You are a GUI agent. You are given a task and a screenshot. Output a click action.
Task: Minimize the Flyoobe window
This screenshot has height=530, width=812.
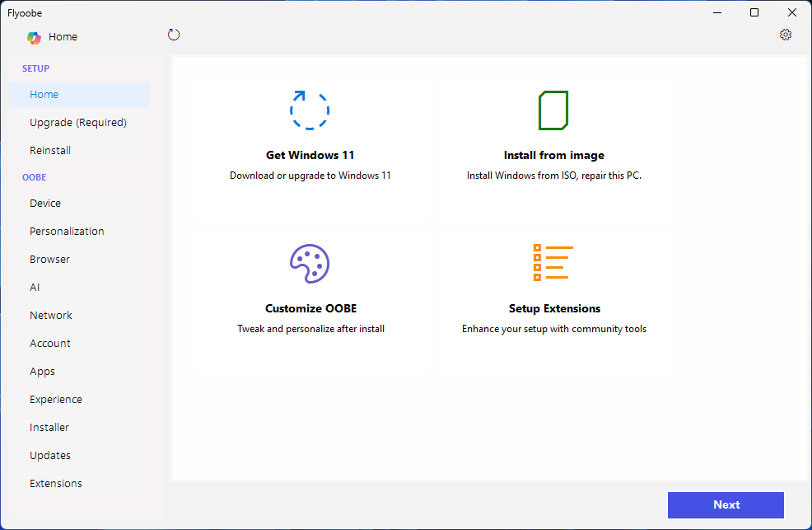coord(716,12)
